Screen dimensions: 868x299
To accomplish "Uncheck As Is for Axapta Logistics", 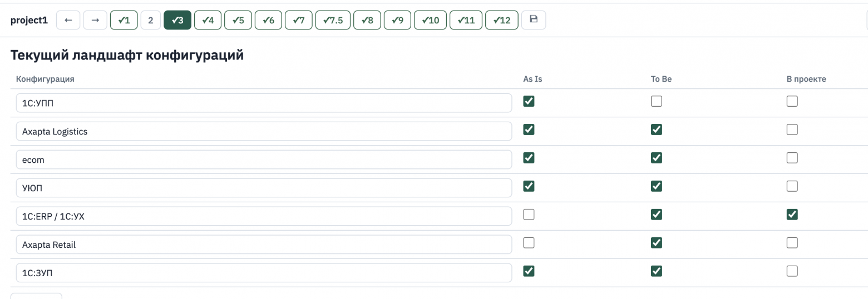I will coord(529,129).
